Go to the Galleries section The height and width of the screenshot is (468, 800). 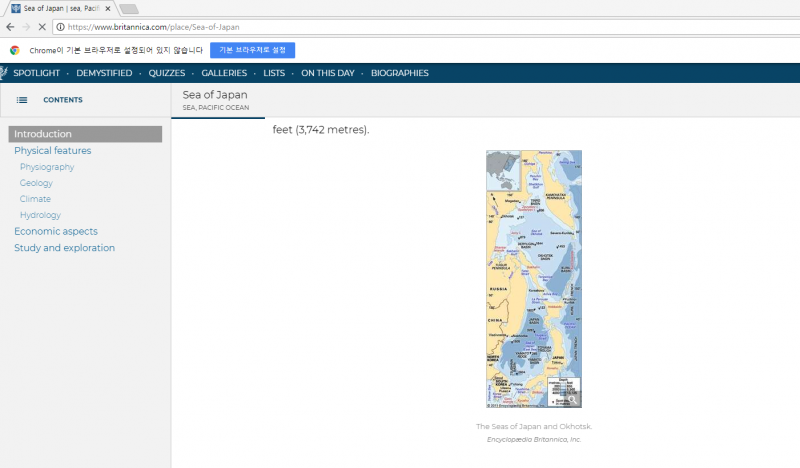(x=224, y=73)
